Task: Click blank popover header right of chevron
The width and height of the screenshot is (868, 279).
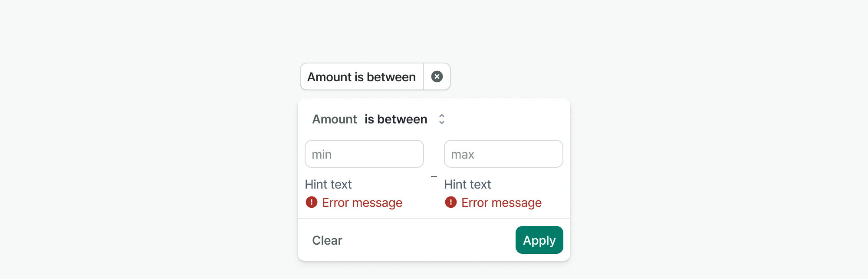Action: point(508,119)
